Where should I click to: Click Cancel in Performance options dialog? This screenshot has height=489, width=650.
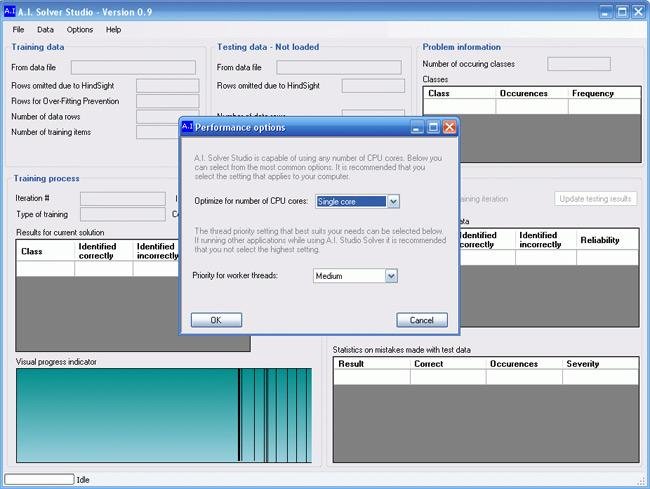[x=422, y=320]
